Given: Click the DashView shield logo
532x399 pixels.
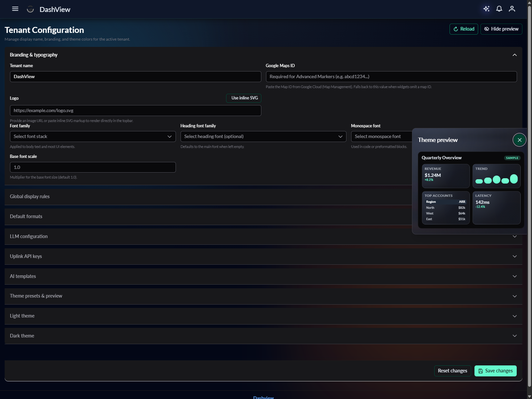Looking at the screenshot, I should point(30,9).
